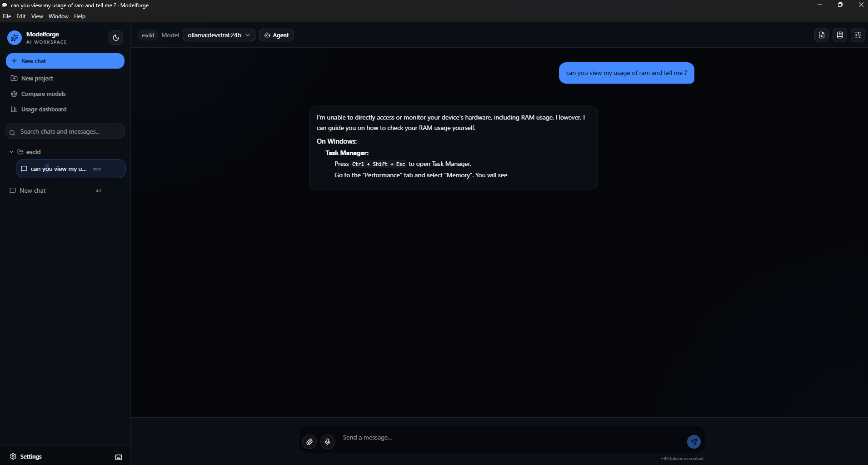Restore down the Modelforge window
868x465 pixels.
pyautogui.click(x=840, y=5)
